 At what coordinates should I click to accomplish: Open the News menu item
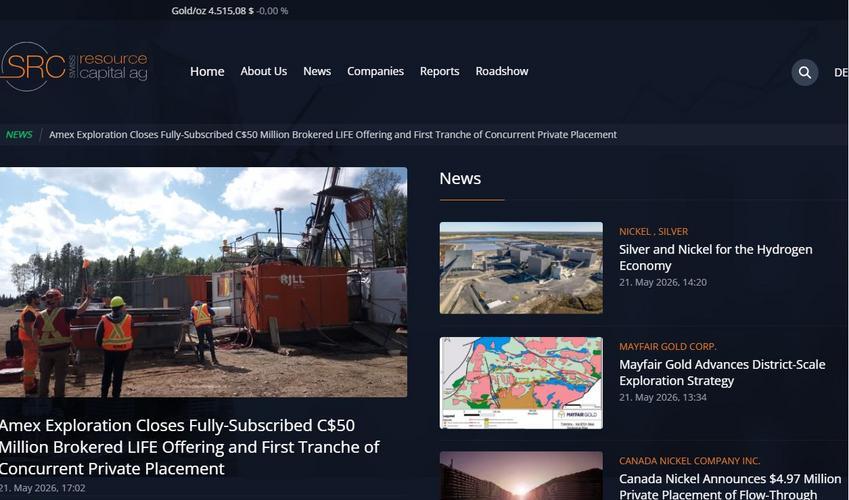(x=317, y=72)
